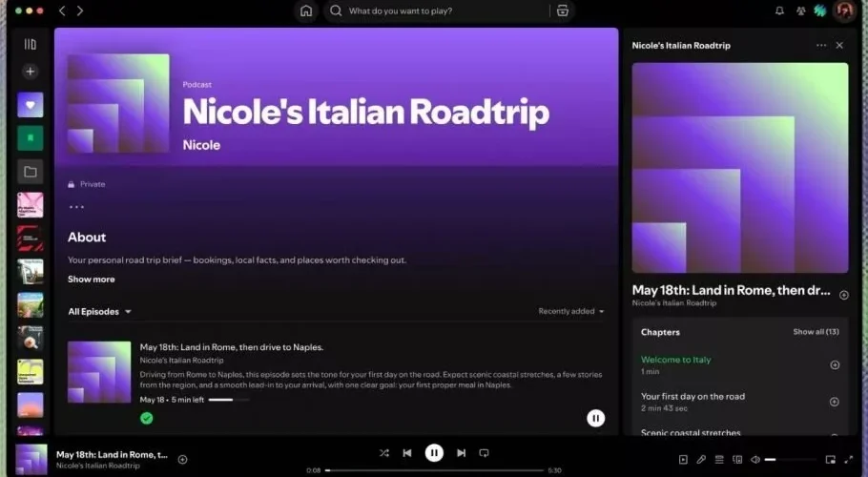Mute using the volume speaker icon

click(755, 459)
